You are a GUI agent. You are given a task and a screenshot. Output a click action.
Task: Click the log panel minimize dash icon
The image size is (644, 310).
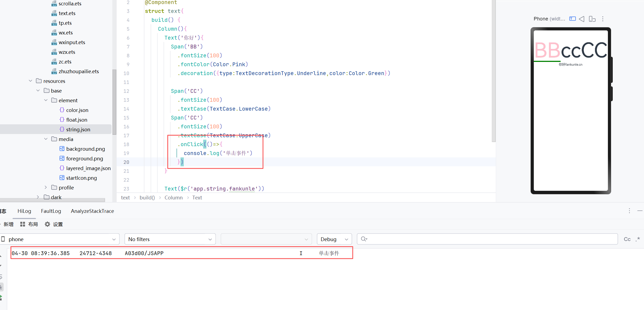coord(640,211)
